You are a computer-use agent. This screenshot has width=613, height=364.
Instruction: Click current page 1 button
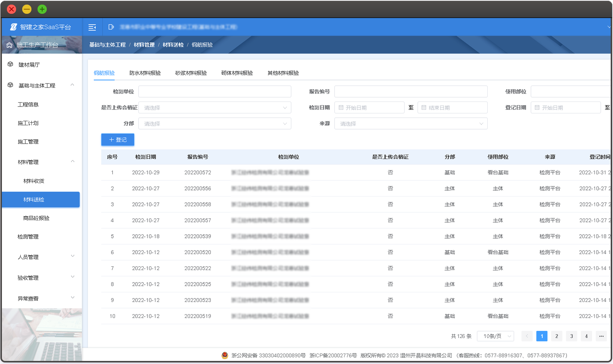click(542, 336)
